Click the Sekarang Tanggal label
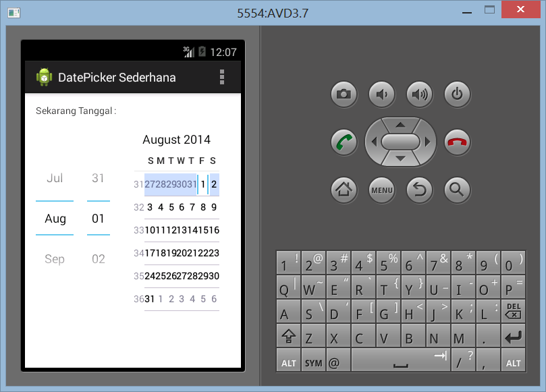This screenshot has width=546, height=392. click(76, 111)
